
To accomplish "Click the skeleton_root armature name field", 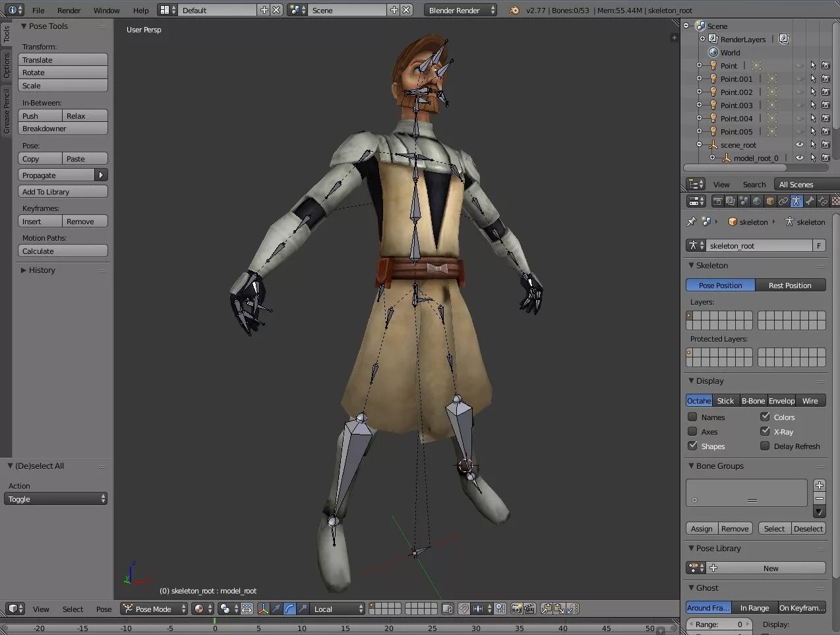I will click(760, 245).
